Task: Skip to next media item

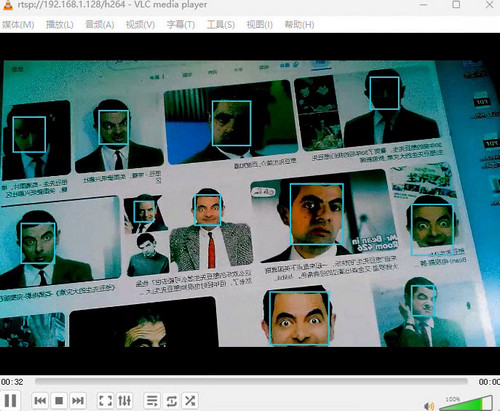Action: (x=78, y=400)
